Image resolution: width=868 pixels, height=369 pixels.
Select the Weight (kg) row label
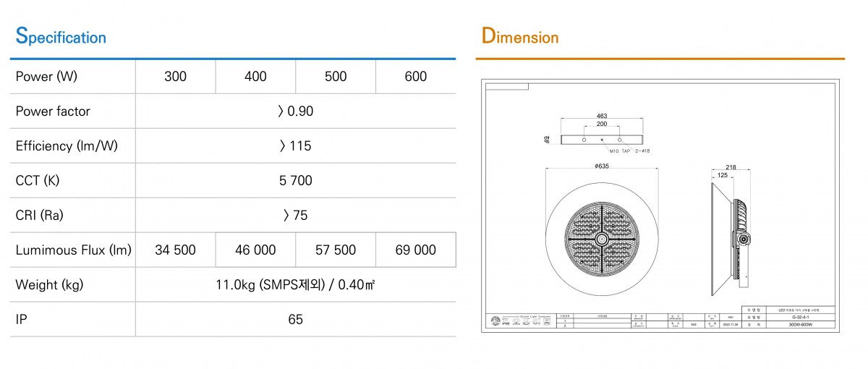[49, 285]
